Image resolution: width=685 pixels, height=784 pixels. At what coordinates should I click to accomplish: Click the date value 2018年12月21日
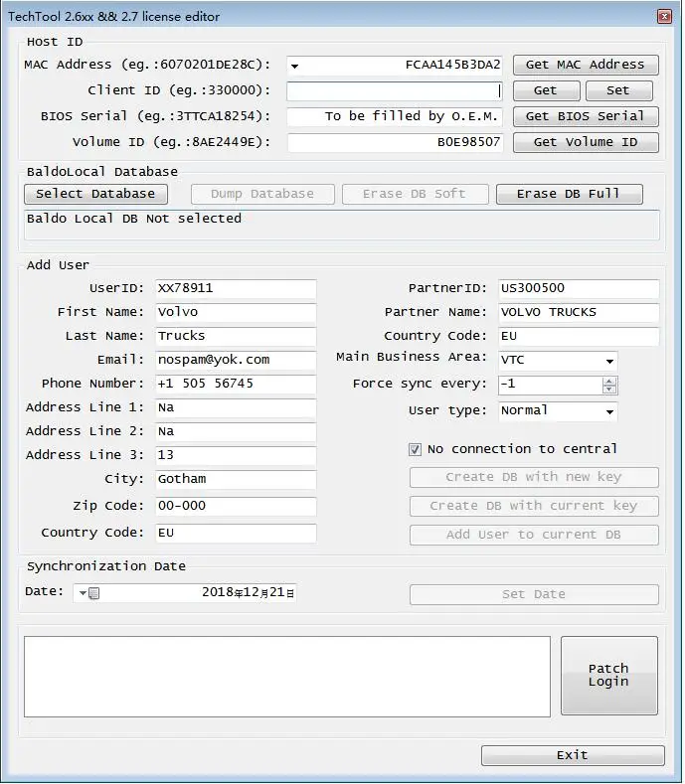249,593
